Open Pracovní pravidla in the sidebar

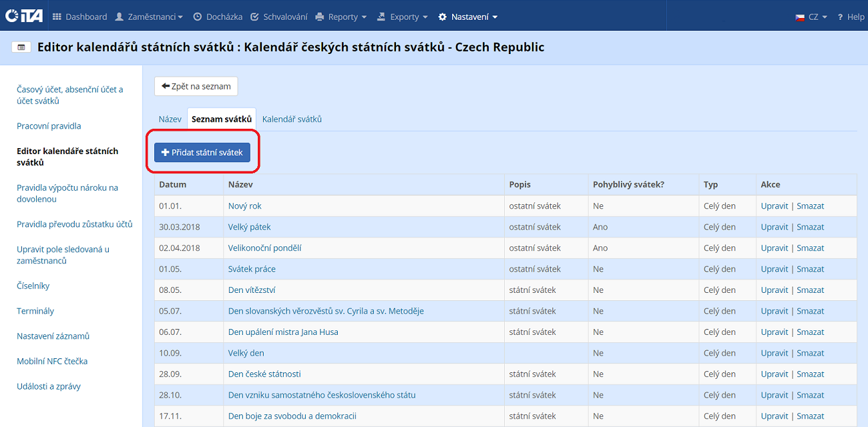pos(49,126)
